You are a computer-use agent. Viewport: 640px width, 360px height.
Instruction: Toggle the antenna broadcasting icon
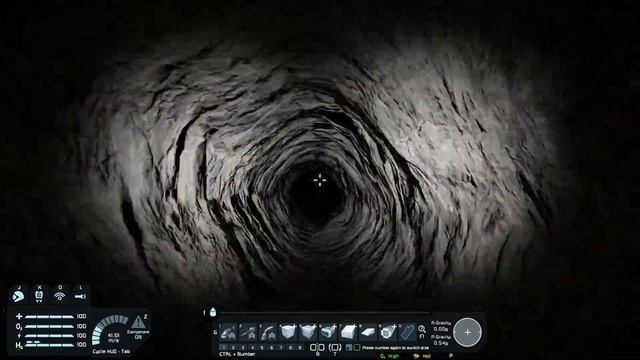(60, 296)
